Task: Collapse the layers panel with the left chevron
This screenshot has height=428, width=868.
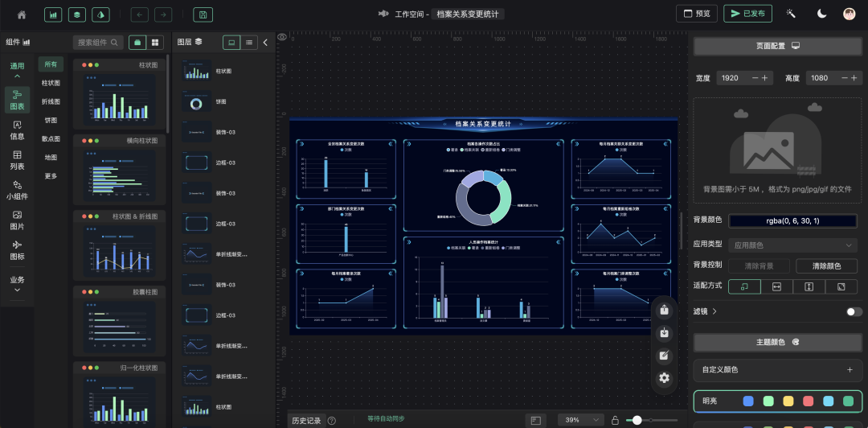Action: coord(265,42)
